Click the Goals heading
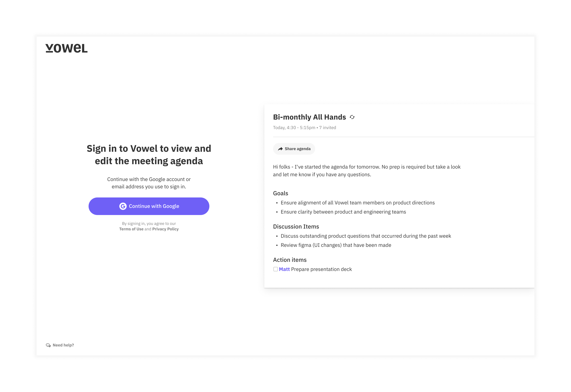The width and height of the screenshot is (571, 392). (x=280, y=193)
